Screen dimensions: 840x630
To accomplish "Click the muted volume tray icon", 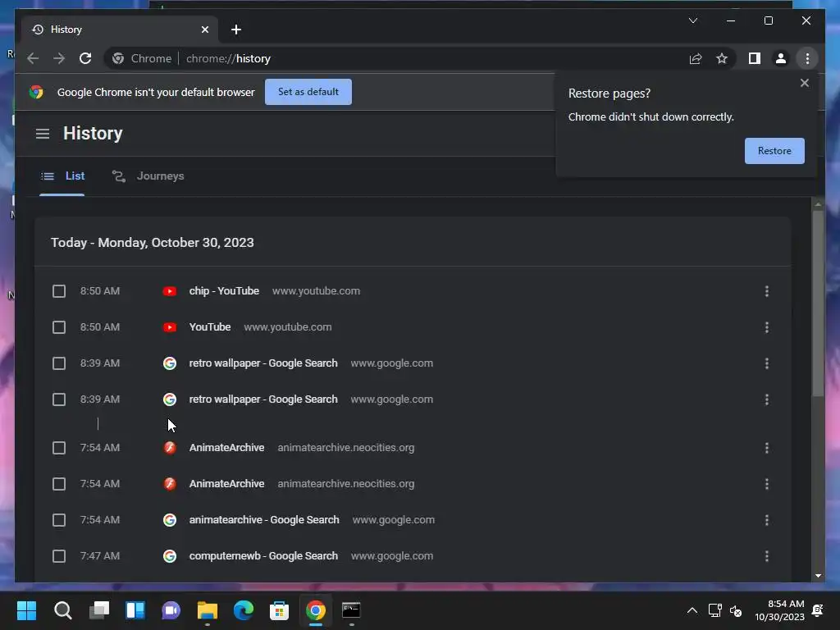I will (x=736, y=610).
